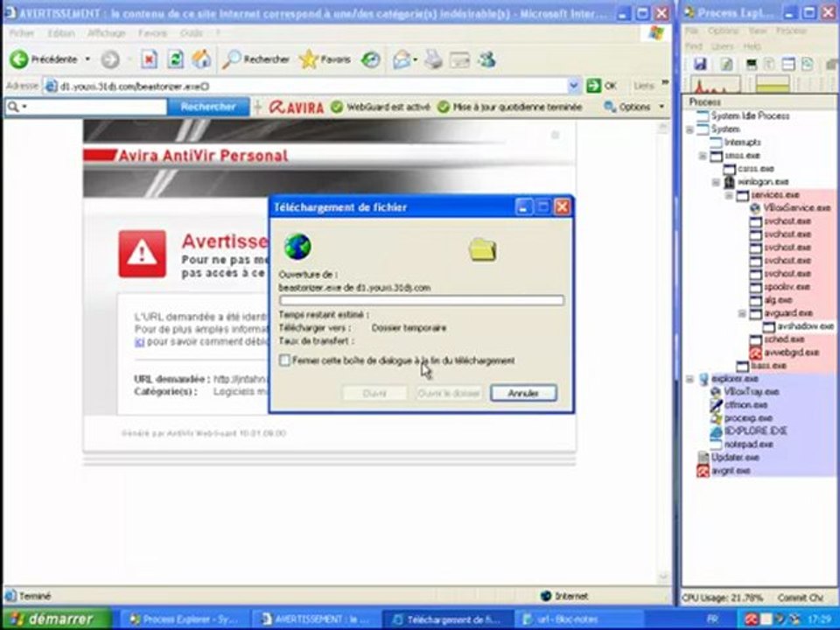The width and height of the screenshot is (840, 630).
Task: Open the Rechercher search toolbar button
Action: (256, 59)
